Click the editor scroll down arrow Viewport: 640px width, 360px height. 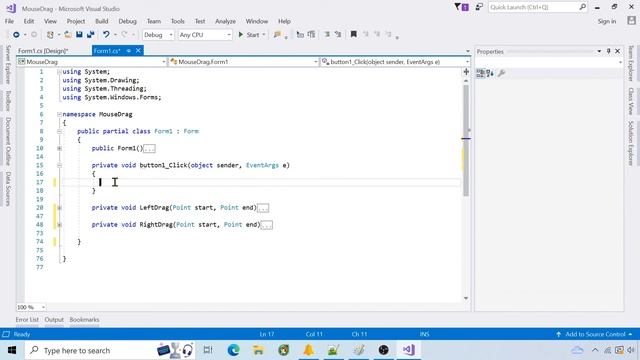click(466, 298)
